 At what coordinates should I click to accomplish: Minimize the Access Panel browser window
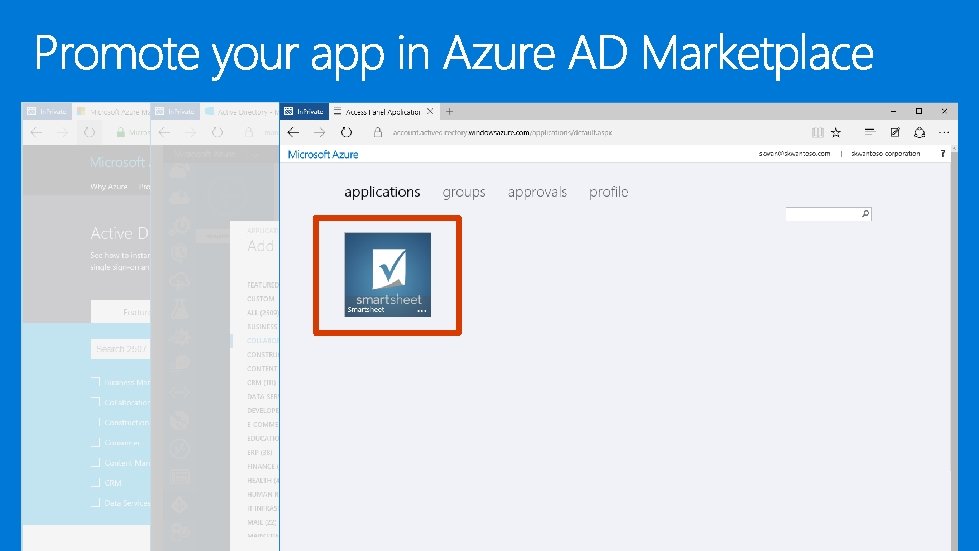click(x=893, y=111)
